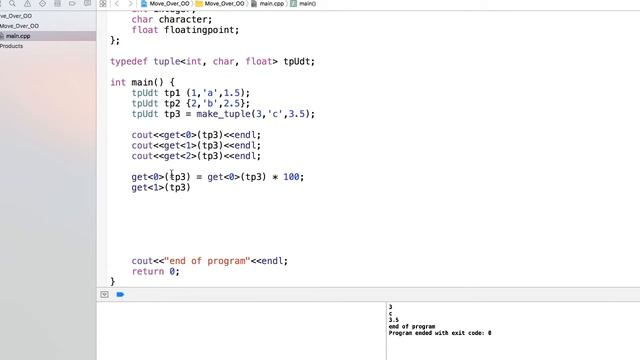Open the Breakpoint navigator tag icon

(72, 3)
